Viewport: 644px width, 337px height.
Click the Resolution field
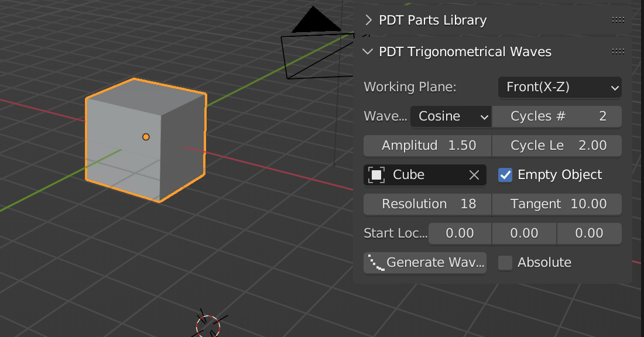click(427, 204)
